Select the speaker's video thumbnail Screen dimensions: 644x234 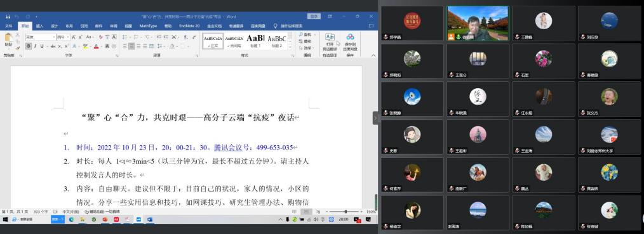tap(478, 23)
